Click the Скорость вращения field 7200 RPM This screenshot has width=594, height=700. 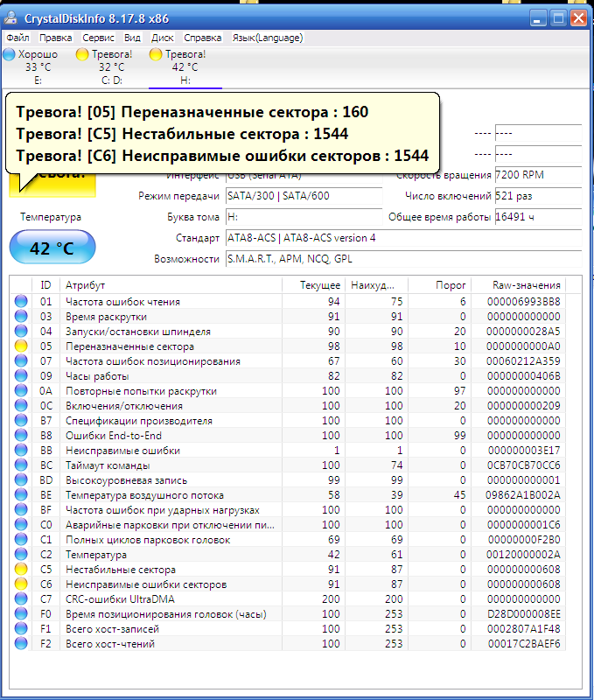(x=538, y=175)
